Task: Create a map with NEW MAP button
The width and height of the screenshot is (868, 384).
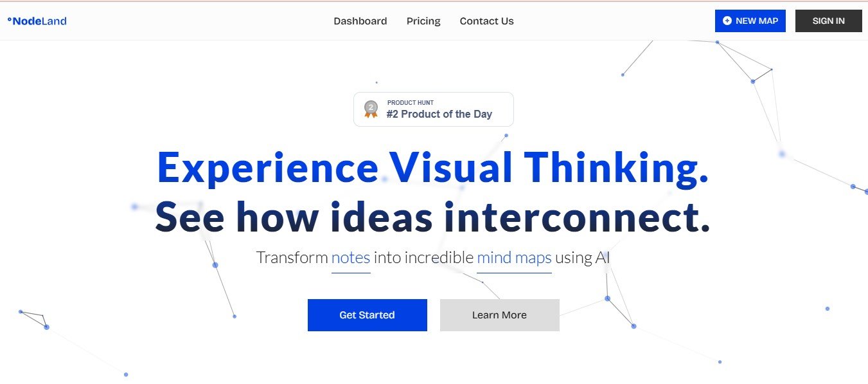Action: tap(750, 21)
